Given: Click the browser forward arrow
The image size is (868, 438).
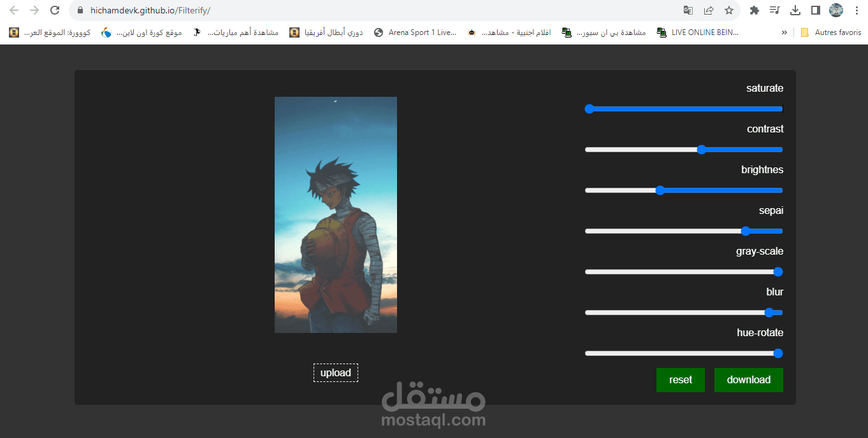Looking at the screenshot, I should click(34, 10).
